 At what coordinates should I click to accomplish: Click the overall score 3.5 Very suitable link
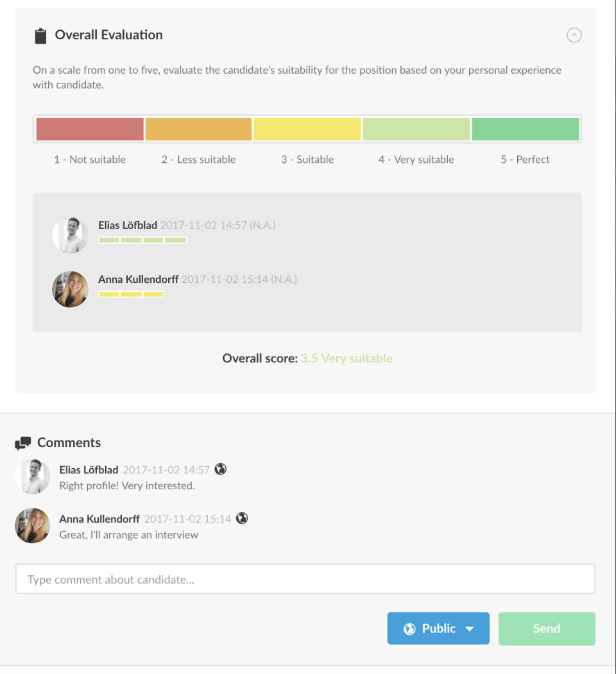[x=346, y=358]
